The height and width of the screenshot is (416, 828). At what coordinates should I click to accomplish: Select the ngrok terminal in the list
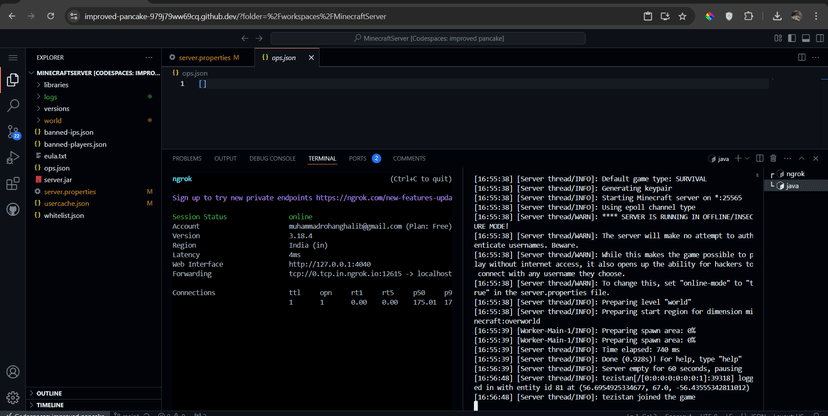[795, 174]
